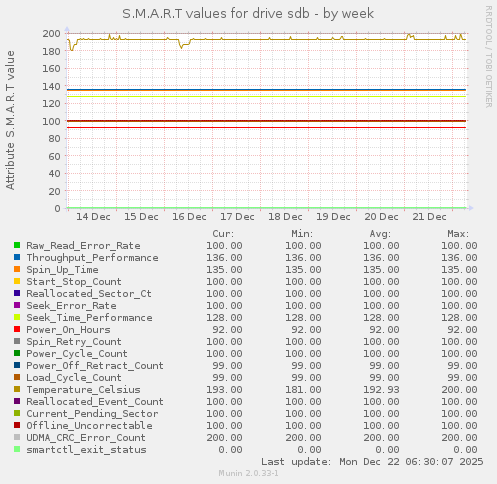Select the Reallocated_Sector_Ct label
The width and height of the screenshot is (497, 484).
tap(89, 294)
